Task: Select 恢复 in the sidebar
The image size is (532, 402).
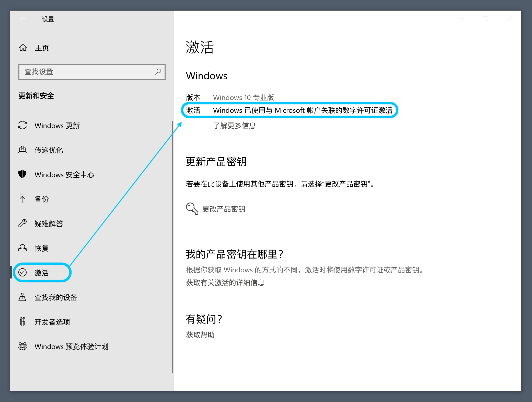Action: [42, 248]
